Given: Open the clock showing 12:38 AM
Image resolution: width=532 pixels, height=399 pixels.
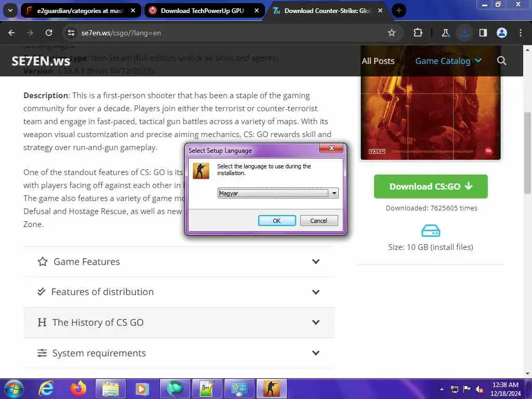Looking at the screenshot, I should [505, 389].
